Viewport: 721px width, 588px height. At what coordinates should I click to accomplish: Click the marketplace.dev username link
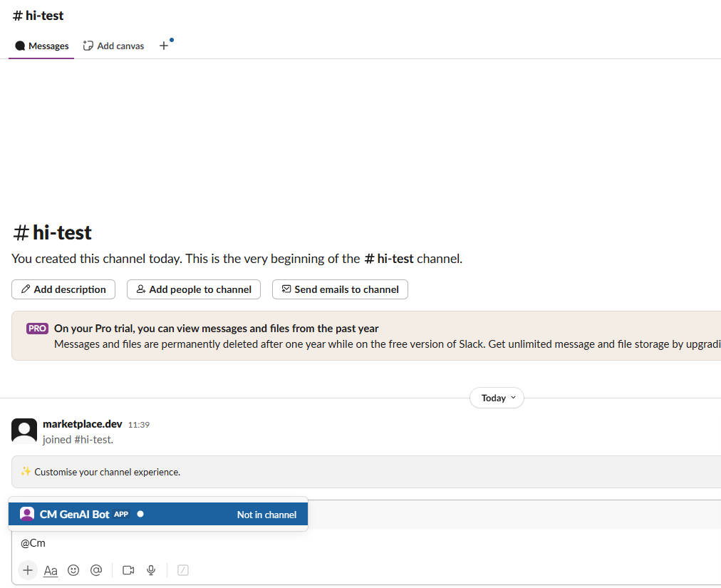coord(83,424)
